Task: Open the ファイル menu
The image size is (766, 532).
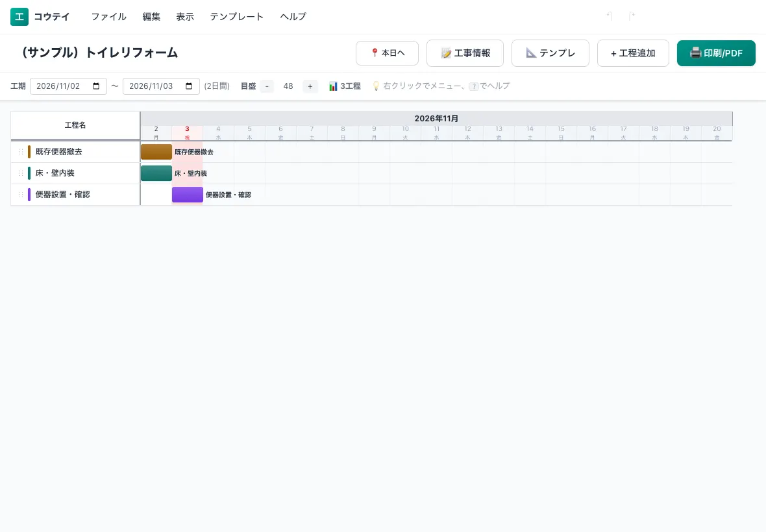Action: point(108,17)
